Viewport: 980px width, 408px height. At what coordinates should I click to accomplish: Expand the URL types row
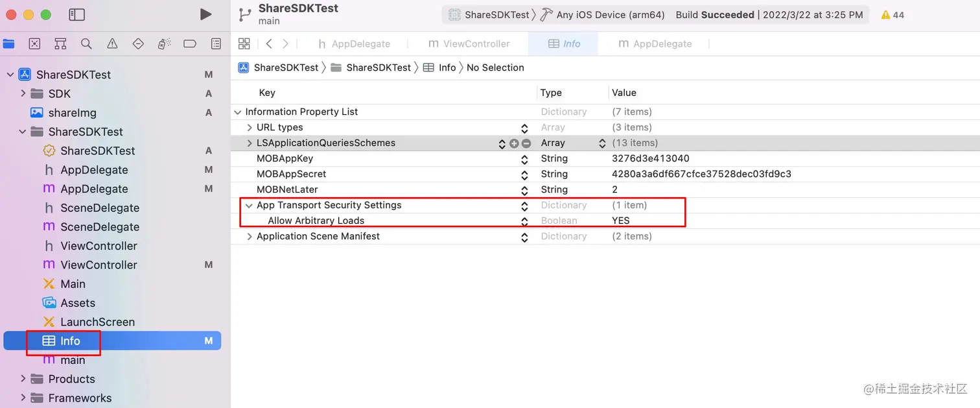pos(250,127)
